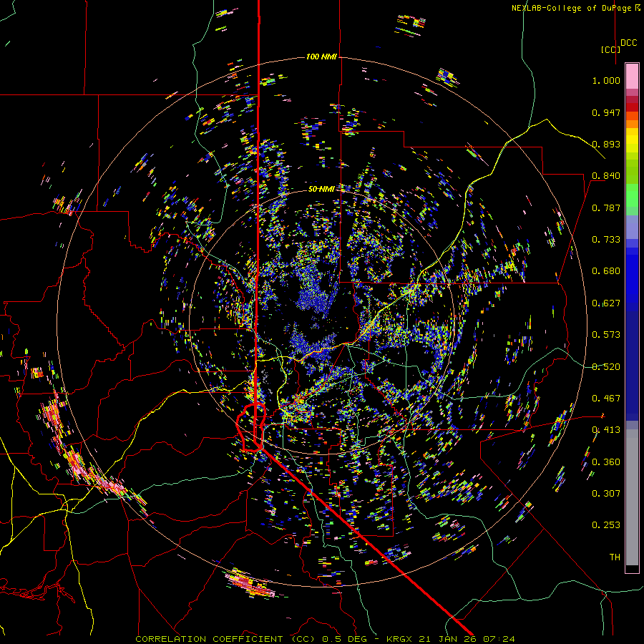Select the 0.467 scale value

coord(606,399)
